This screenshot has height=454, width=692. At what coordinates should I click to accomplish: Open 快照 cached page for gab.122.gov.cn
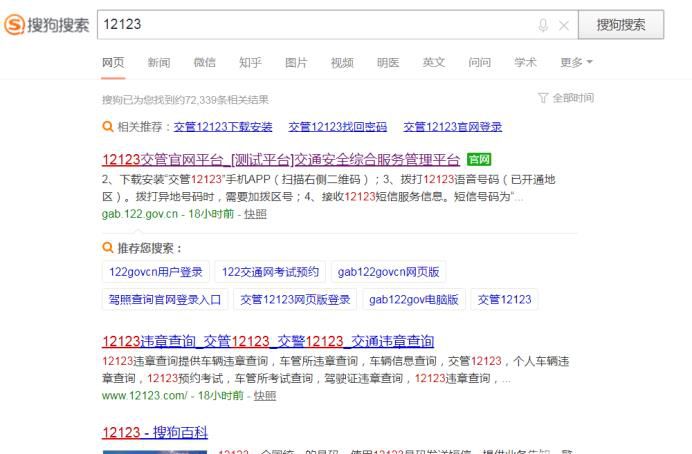(256, 214)
